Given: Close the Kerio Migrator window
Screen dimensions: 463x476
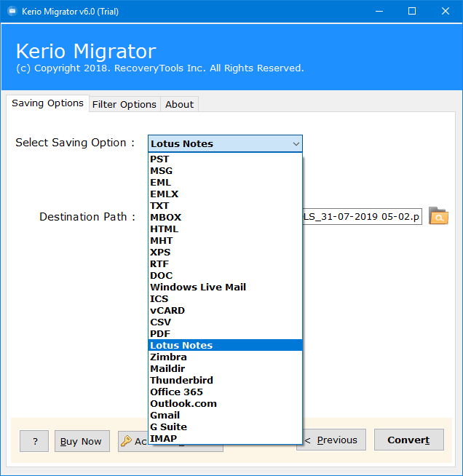Looking at the screenshot, I should tap(446, 11).
